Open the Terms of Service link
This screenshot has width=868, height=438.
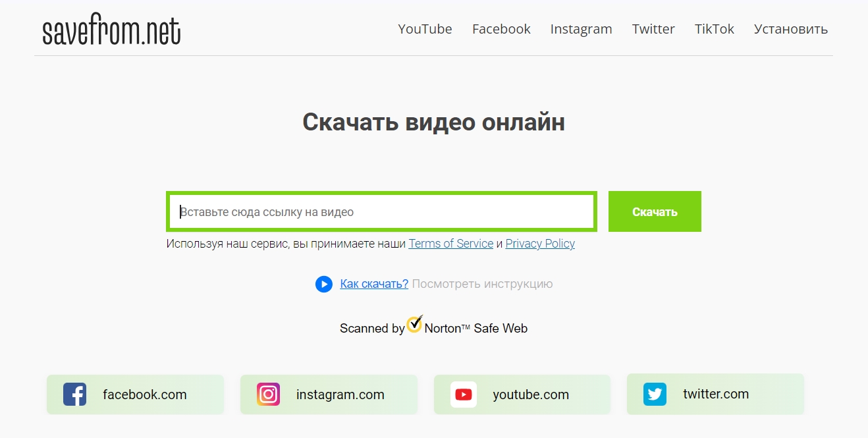[x=451, y=244]
